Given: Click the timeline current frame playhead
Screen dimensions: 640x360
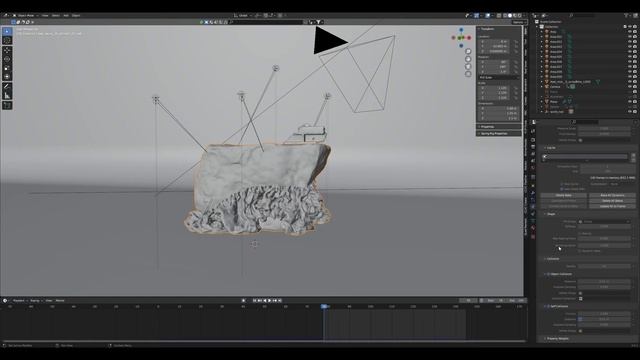Looking at the screenshot, I should (x=324, y=306).
